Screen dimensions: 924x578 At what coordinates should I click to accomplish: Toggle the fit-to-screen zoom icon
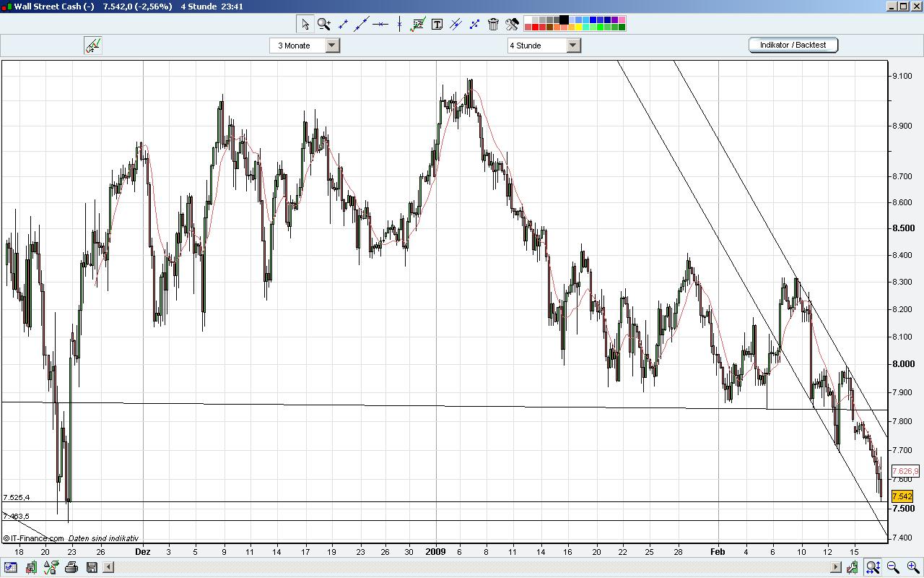coord(873,568)
